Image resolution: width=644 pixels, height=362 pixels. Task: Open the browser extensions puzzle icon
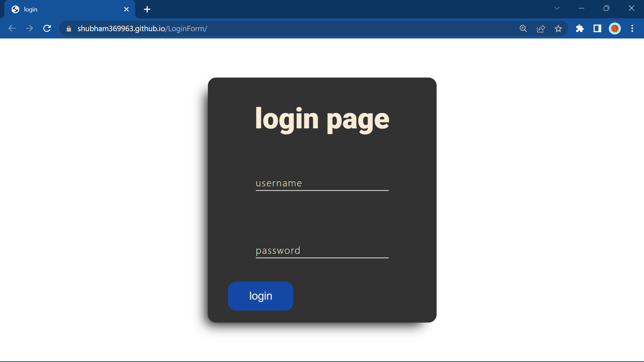[580, 28]
